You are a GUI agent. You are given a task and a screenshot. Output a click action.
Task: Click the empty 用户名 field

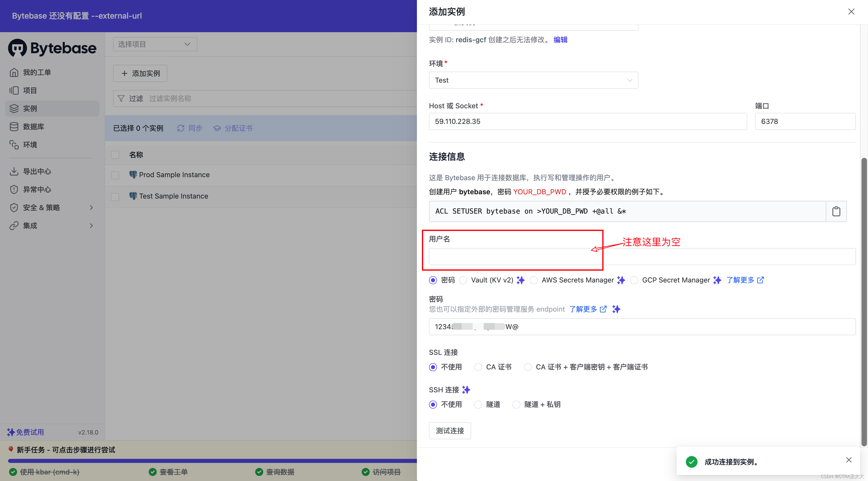[x=642, y=257]
